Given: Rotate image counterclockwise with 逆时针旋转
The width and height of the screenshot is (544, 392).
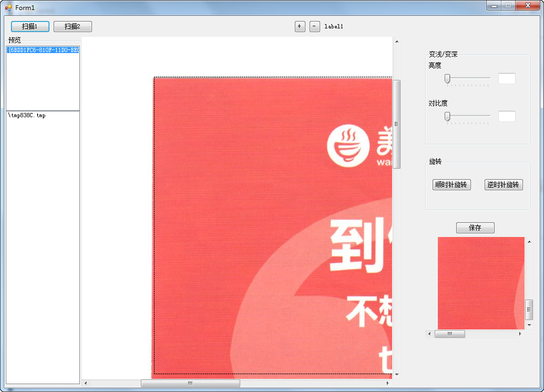Looking at the screenshot, I should (503, 184).
